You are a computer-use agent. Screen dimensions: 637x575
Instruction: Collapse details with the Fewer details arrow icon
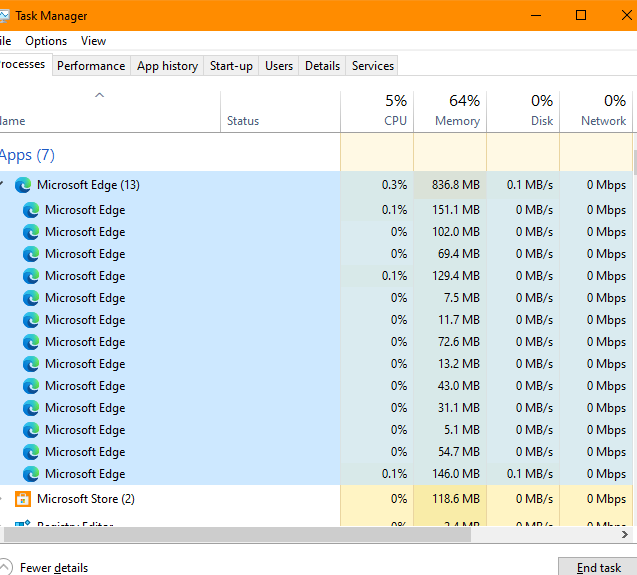(5, 567)
